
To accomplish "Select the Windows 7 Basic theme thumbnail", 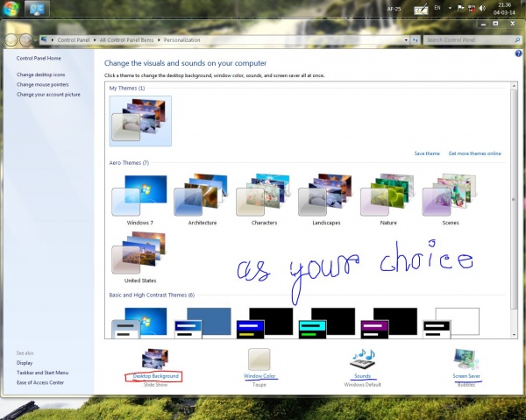I will point(140,323).
